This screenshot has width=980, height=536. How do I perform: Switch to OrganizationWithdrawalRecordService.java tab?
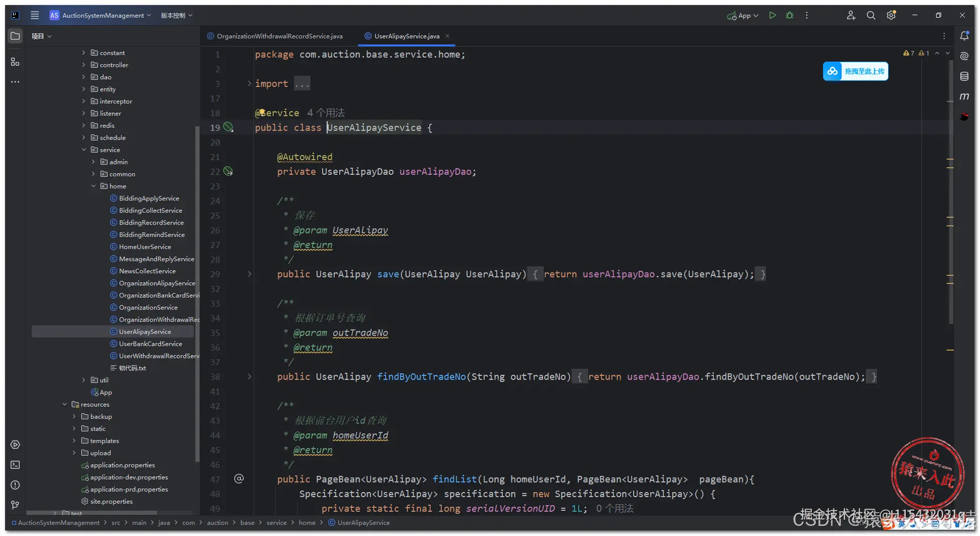(275, 36)
